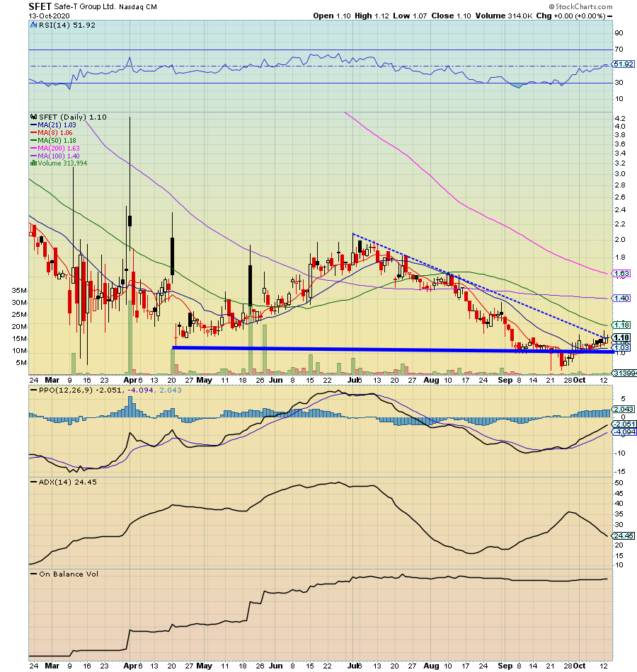Click the 4.2 label on price axis

tap(620, 118)
